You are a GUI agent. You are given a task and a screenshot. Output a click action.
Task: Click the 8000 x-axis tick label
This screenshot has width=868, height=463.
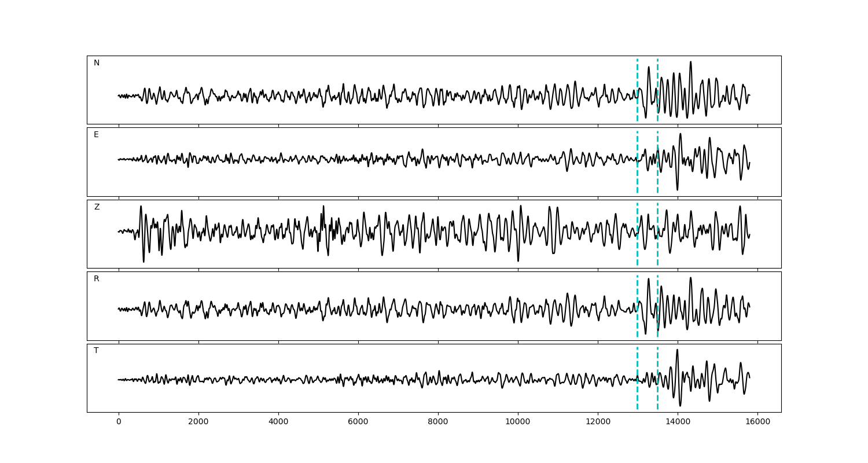438,422
